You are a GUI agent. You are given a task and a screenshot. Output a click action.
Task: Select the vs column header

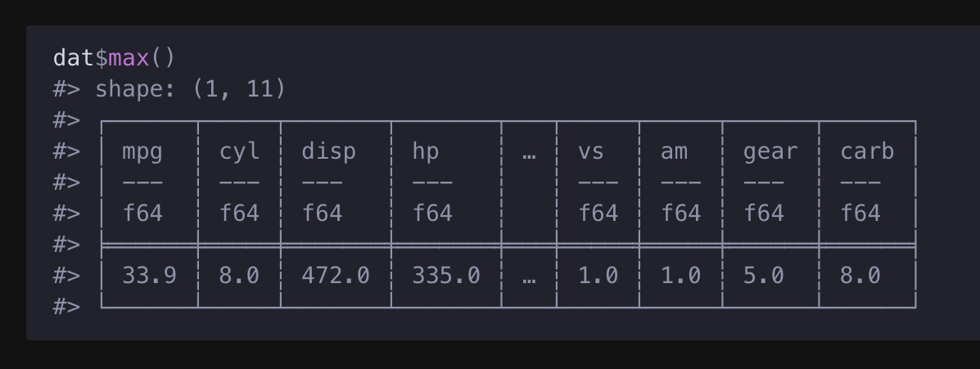(x=591, y=151)
